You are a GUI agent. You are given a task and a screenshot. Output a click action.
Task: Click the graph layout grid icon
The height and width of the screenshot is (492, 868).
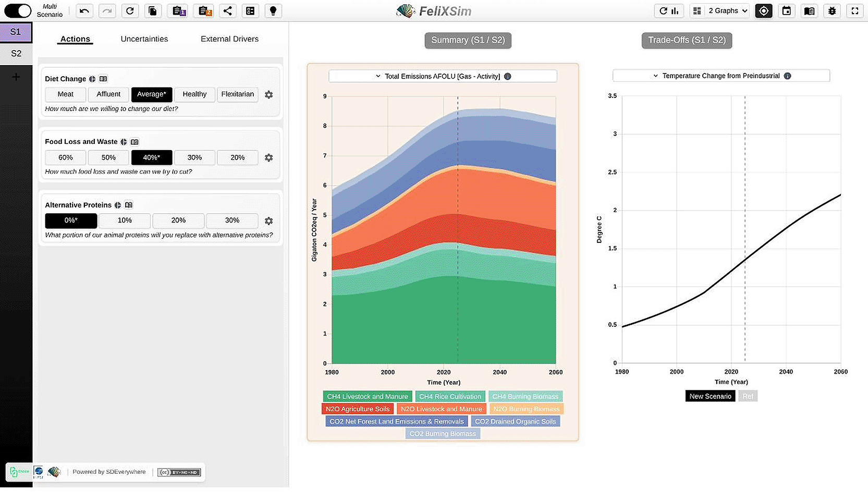697,11
